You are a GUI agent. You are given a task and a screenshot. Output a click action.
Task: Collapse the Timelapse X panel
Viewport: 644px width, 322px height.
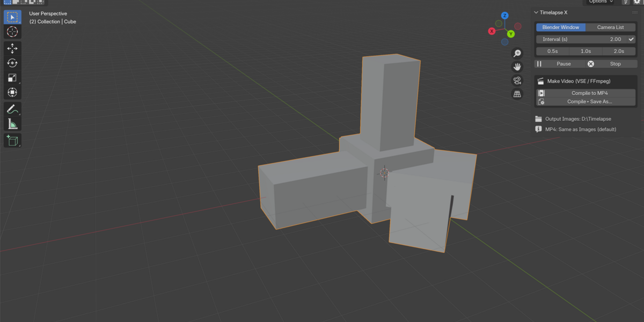tap(536, 12)
